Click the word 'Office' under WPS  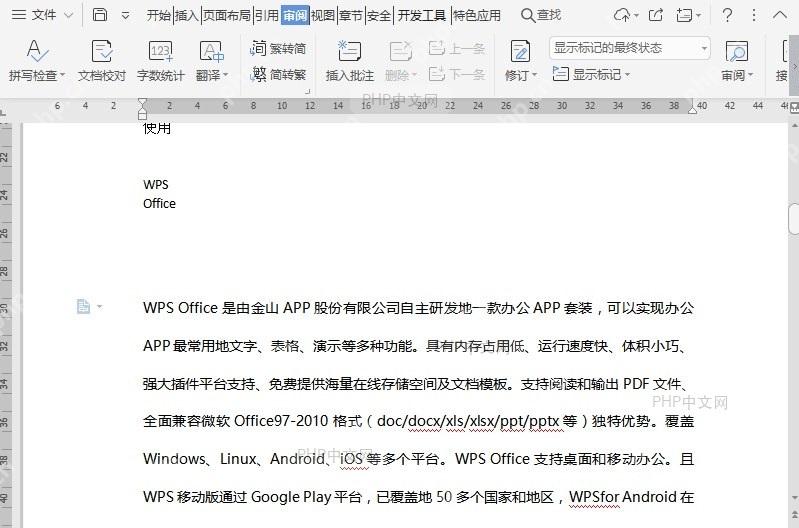click(159, 204)
